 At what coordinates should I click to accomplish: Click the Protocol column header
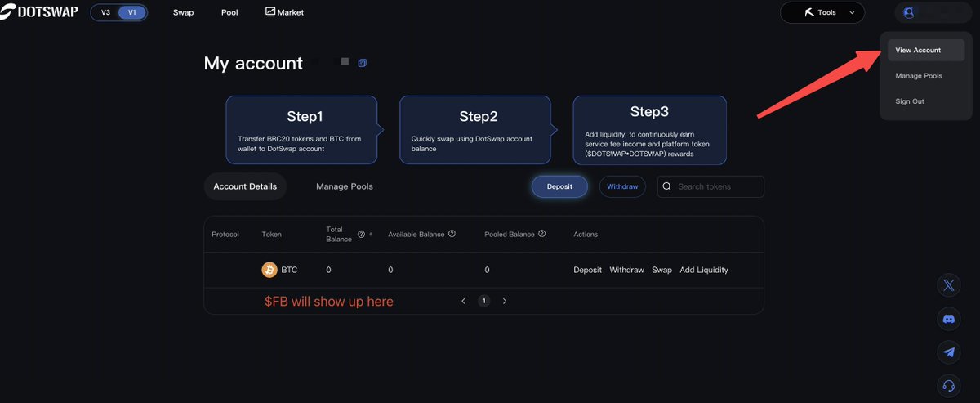coord(225,235)
